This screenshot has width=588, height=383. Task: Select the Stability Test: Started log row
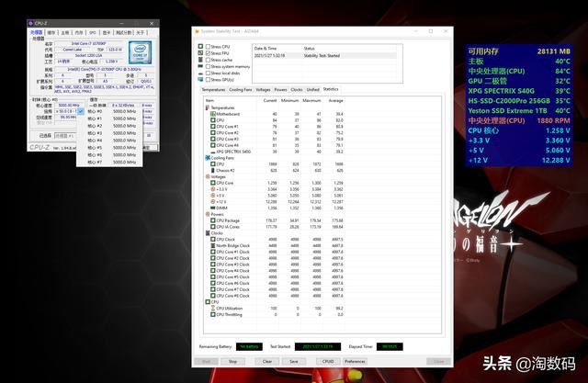324,55
